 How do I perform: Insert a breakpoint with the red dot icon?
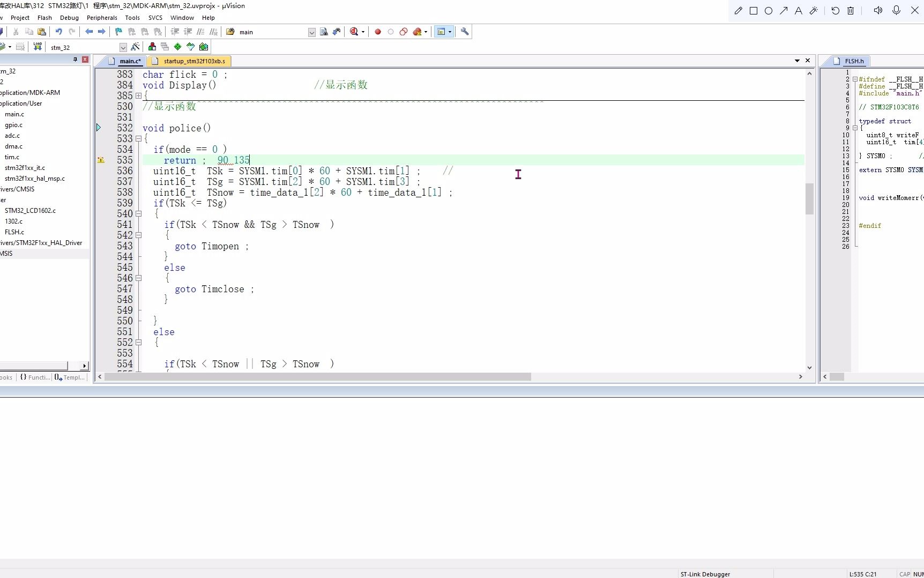coord(378,32)
